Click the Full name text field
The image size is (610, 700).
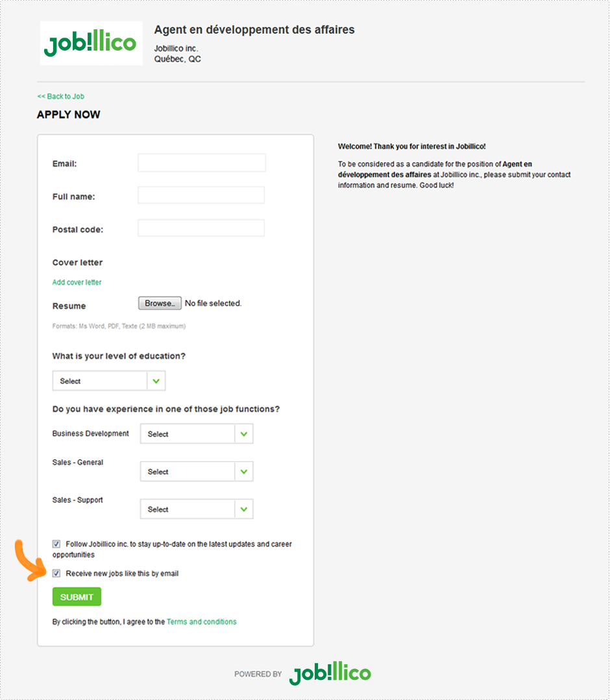201,195
